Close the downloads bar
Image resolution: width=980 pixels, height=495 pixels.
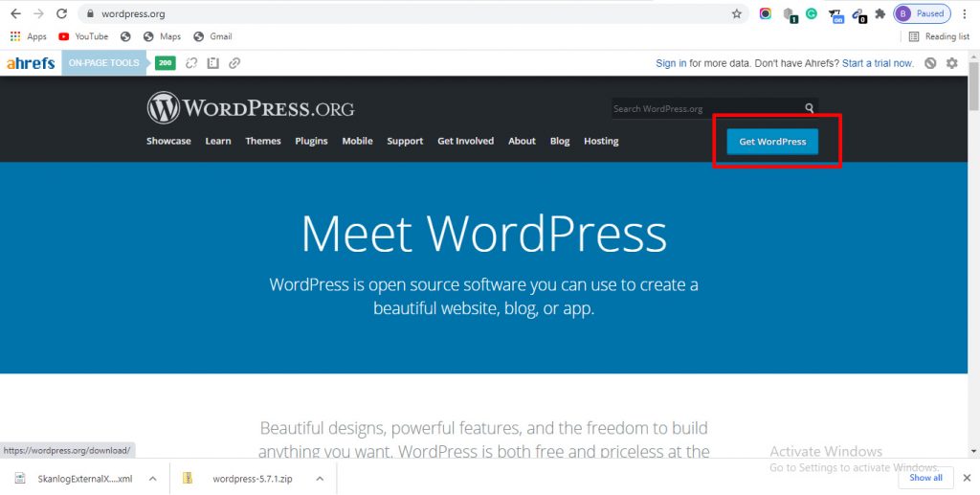tap(967, 478)
